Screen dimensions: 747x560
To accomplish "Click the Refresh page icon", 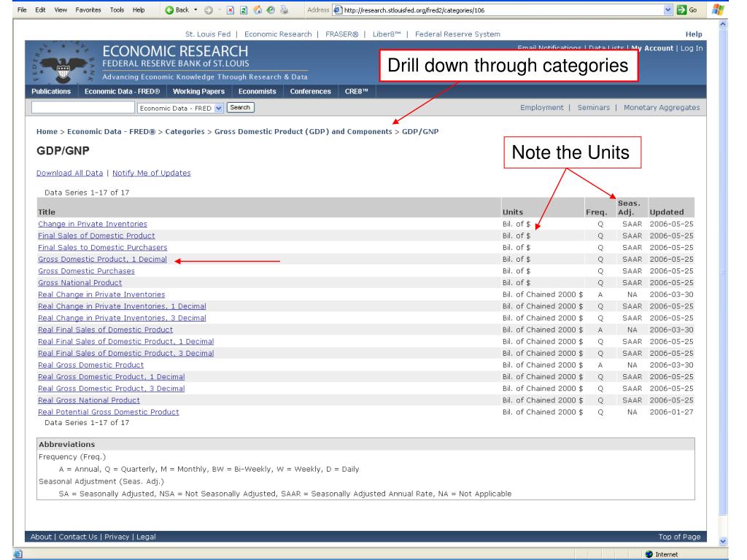I will [x=244, y=10].
